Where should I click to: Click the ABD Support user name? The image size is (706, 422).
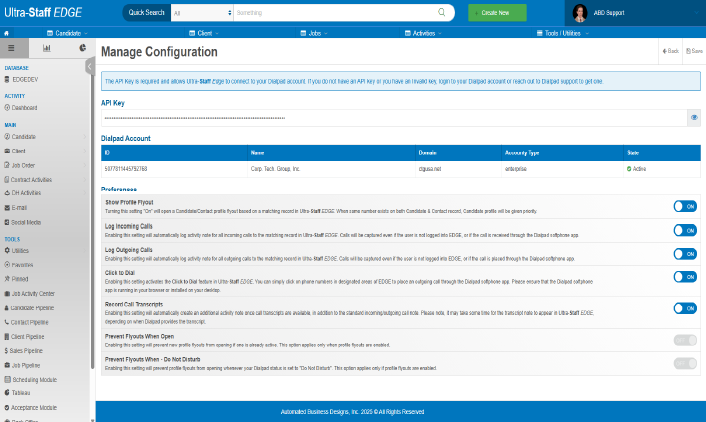coord(609,13)
